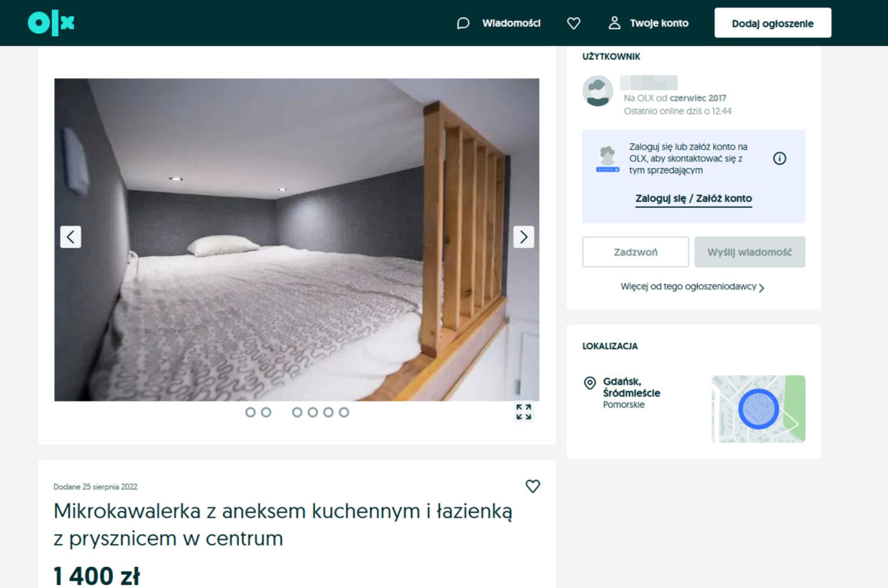The image size is (888, 588).
Task: Select the first gallery dot indicator
Action: coord(250,412)
